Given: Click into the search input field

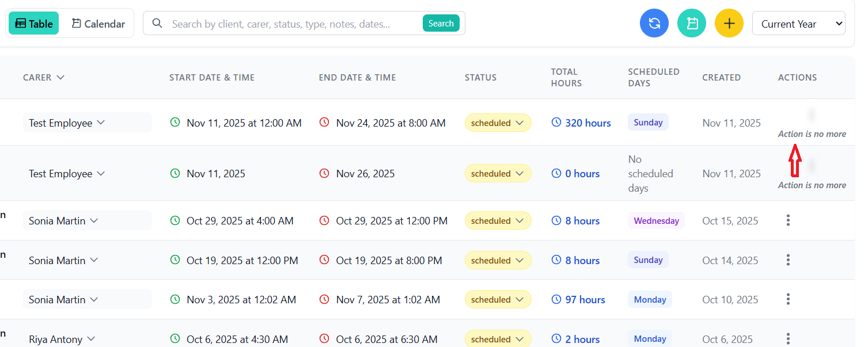Looking at the screenshot, I should tap(294, 24).
